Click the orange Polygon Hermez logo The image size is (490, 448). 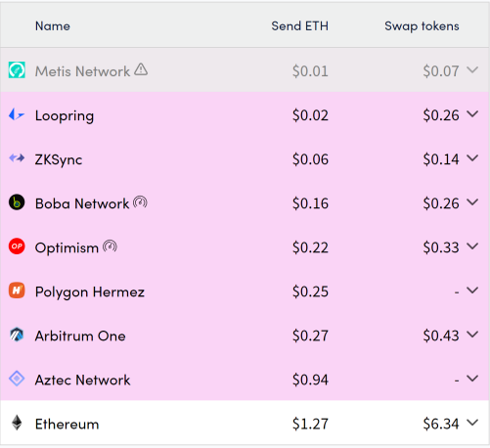[x=17, y=291]
